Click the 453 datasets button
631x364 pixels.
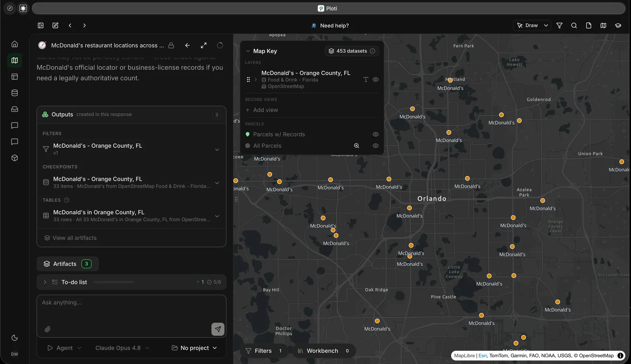pos(352,51)
